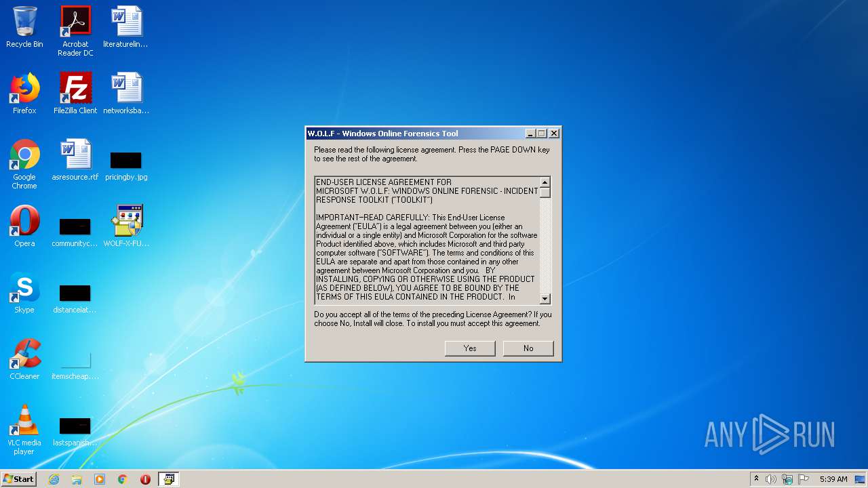Select the asresource.rtf file icon
This screenshot has width=868, height=488.
click(75, 160)
